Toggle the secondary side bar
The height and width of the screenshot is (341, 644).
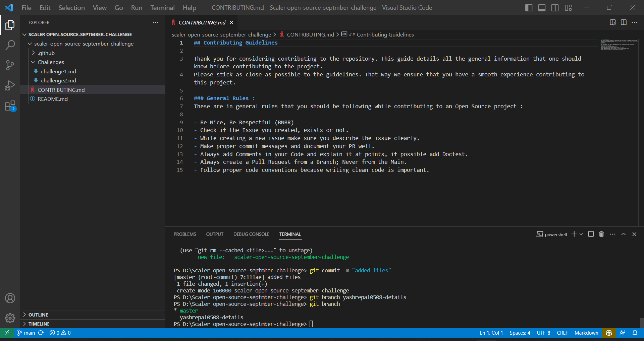(x=555, y=7)
